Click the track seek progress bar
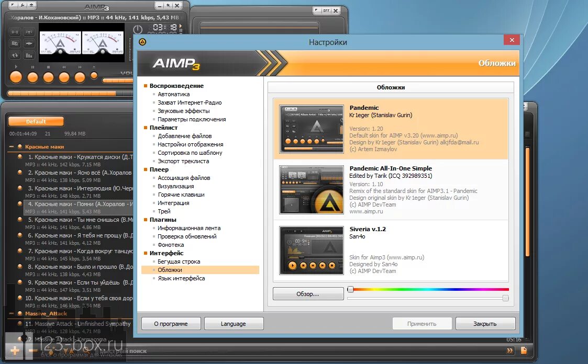The image size is (588, 364). 70,93
